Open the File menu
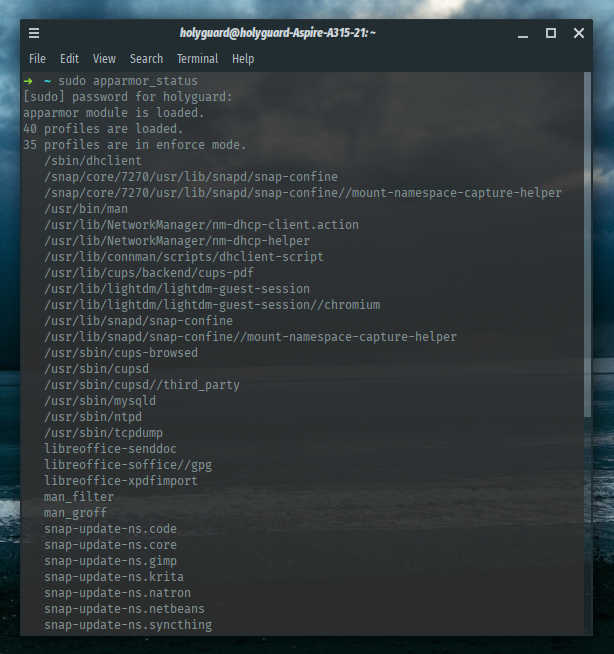Screen dimensions: 614x654 pos(37,59)
